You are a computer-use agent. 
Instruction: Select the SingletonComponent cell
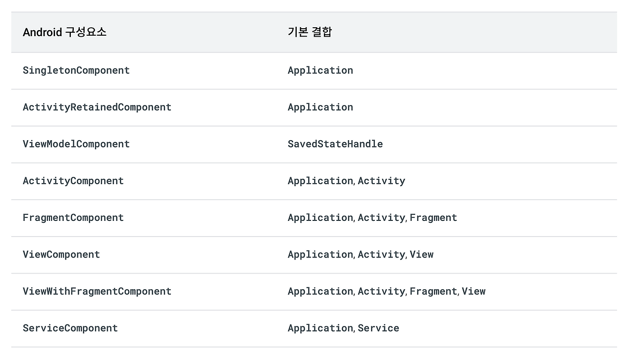(76, 70)
